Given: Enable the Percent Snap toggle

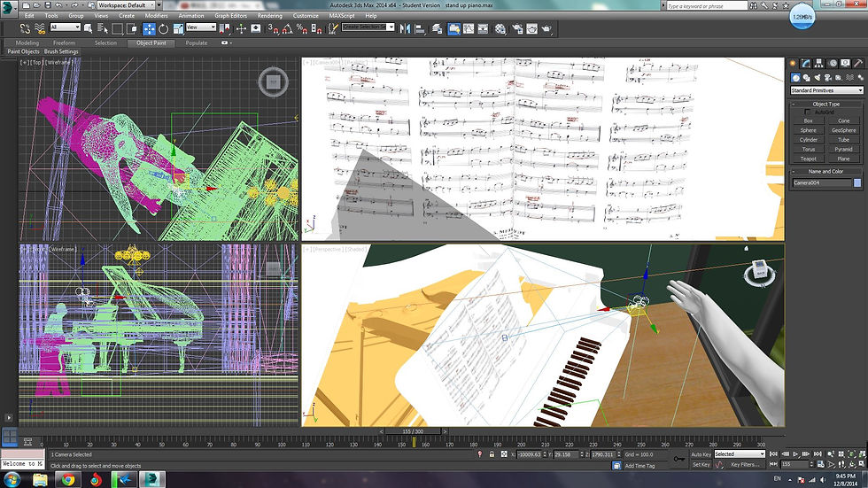Looking at the screenshot, I should coord(302,28).
